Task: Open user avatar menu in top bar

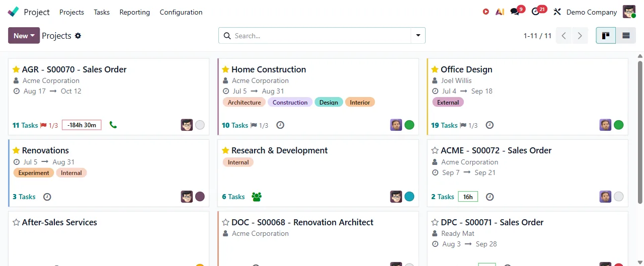Action: coord(629,12)
